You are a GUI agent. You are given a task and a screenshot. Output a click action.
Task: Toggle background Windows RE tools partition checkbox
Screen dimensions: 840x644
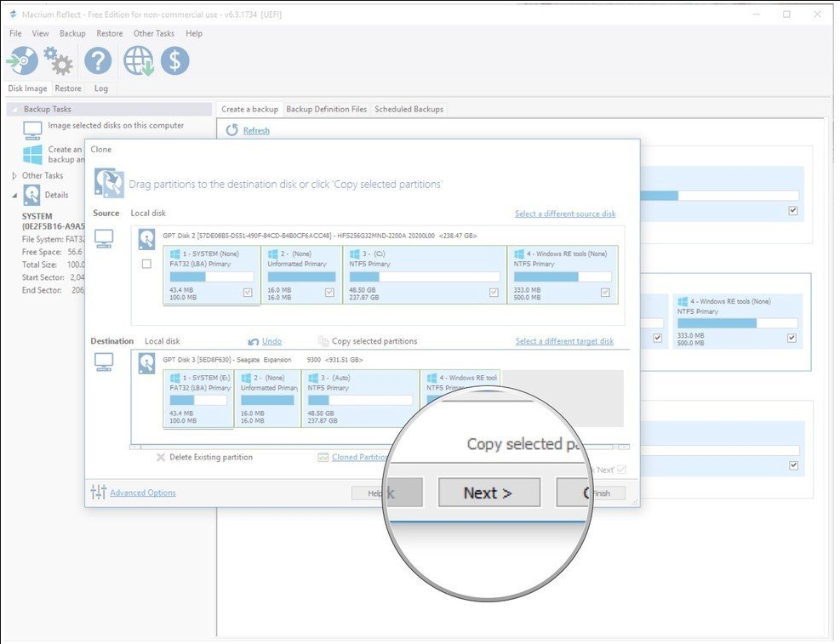[792, 339]
